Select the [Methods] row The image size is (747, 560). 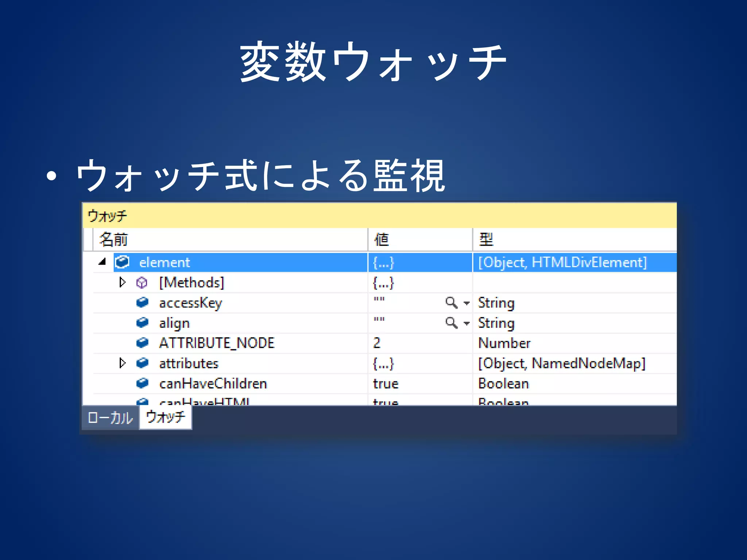[191, 283]
